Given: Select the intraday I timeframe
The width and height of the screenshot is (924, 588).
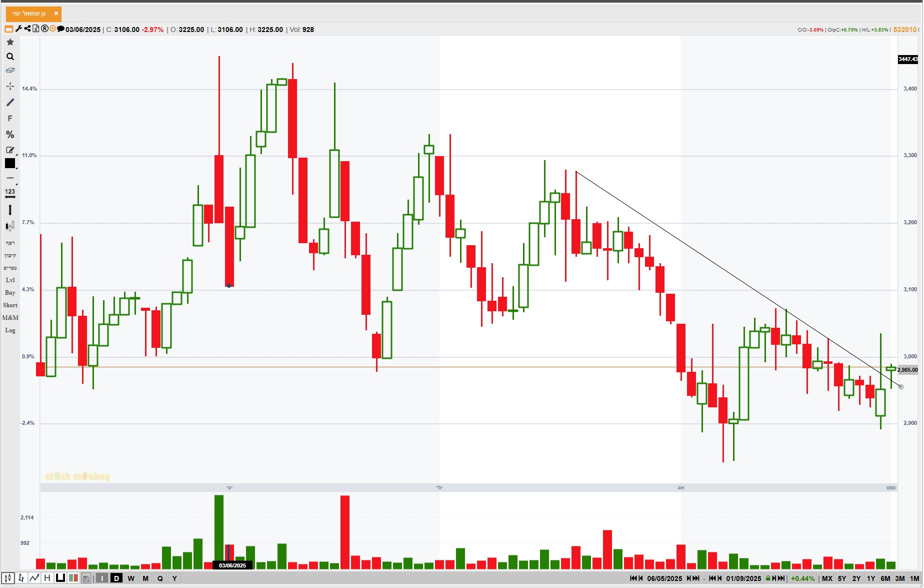Looking at the screenshot, I should (x=102, y=578).
